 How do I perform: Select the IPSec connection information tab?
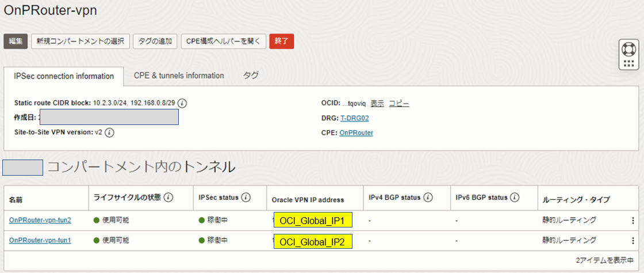click(x=64, y=76)
